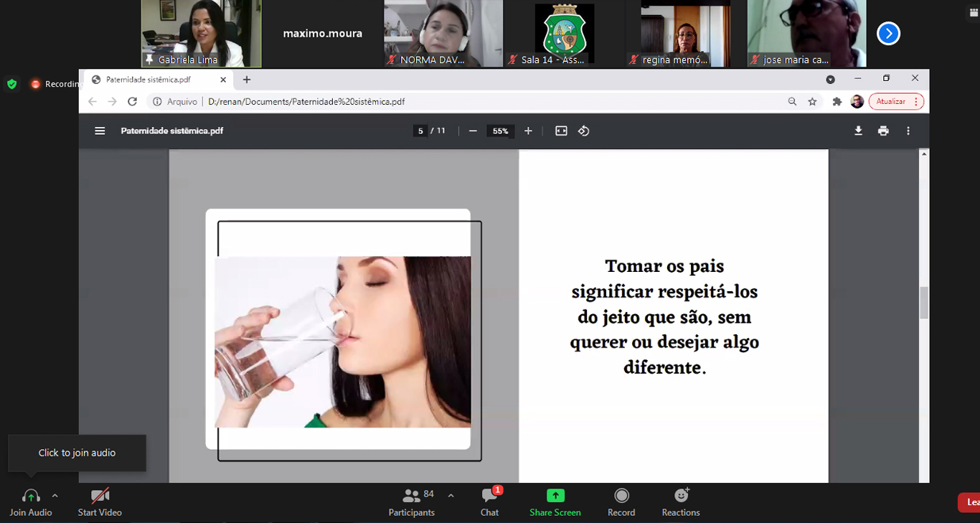Screen dimensions: 980x523
Task: Zoom in on the PDF with plus
Action: click(528, 131)
